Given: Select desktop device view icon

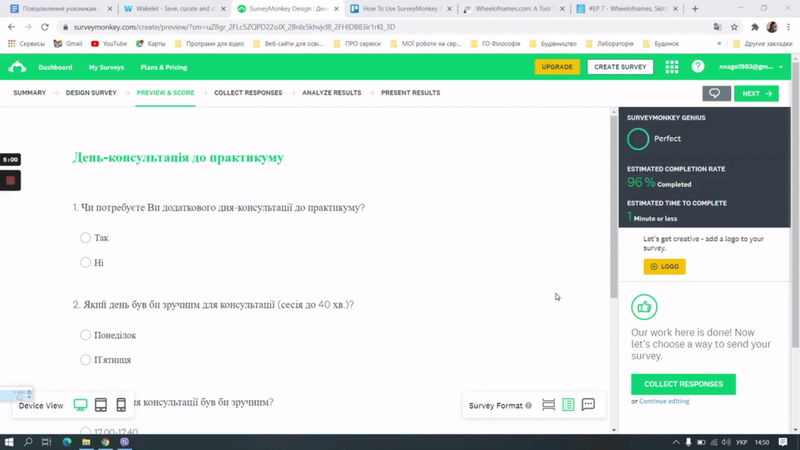Looking at the screenshot, I should pyautogui.click(x=81, y=405).
